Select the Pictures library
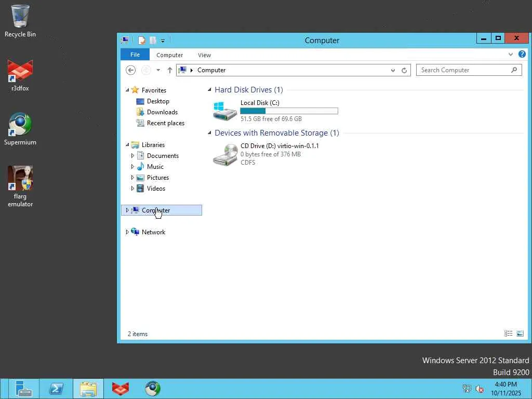Viewport: 532px width, 399px height. 158,178
